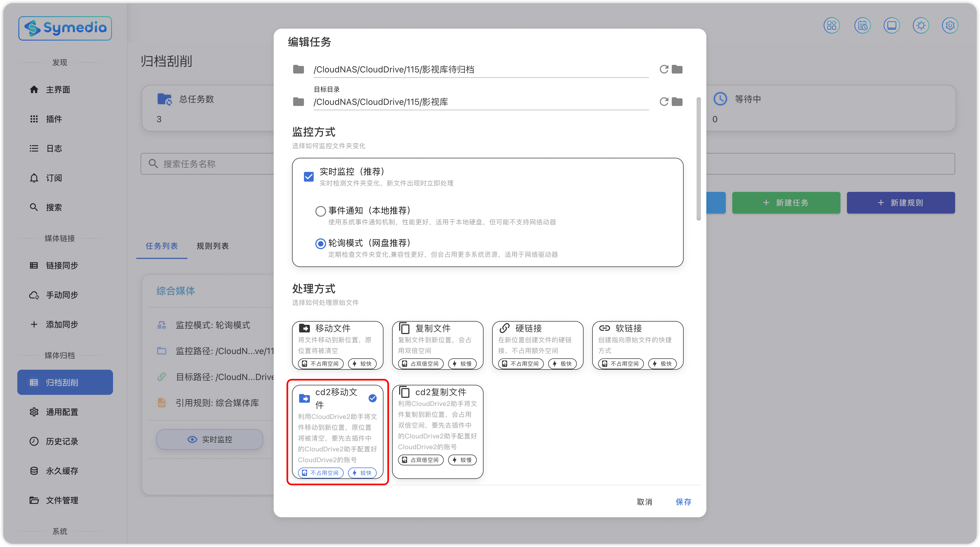Click the theme toggle sun icon
980x547 pixels.
921,25
